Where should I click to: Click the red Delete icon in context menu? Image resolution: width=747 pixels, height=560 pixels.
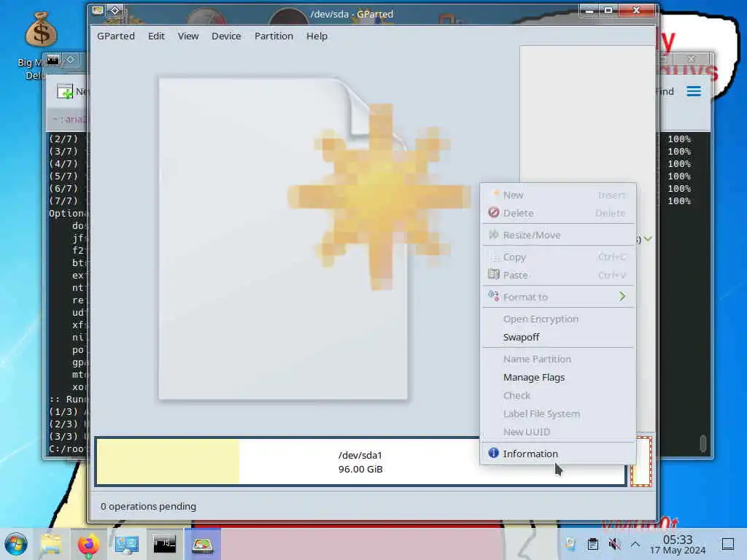pyautogui.click(x=494, y=212)
